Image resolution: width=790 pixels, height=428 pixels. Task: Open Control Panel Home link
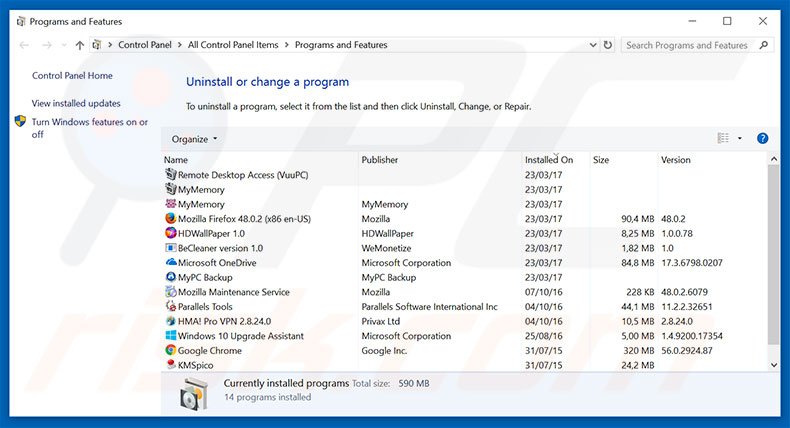point(73,76)
